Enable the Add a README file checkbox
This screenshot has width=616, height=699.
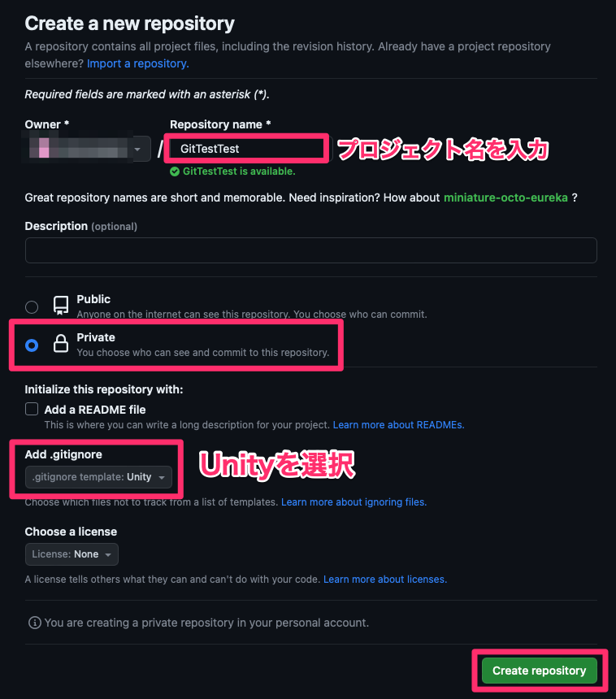32,409
